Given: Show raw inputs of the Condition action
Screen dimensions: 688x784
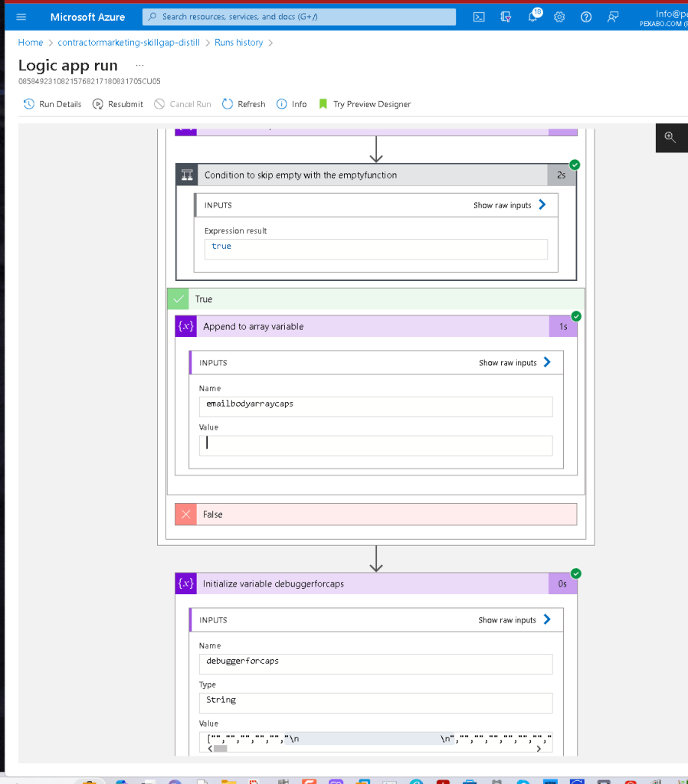Looking at the screenshot, I should [x=509, y=205].
